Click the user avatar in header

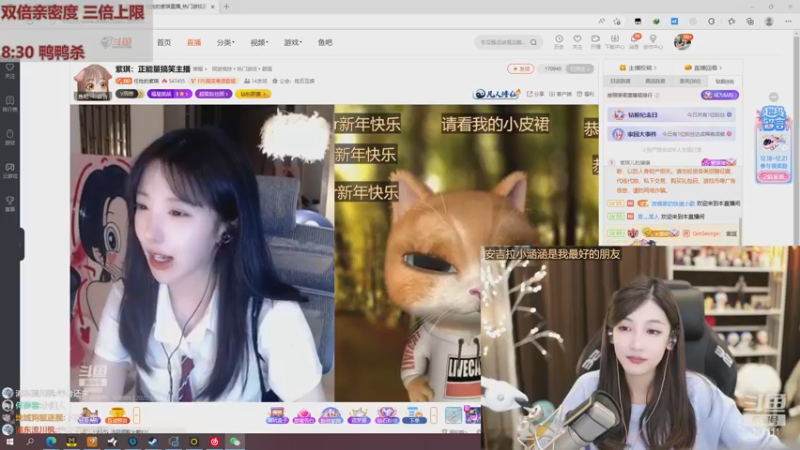[682, 42]
